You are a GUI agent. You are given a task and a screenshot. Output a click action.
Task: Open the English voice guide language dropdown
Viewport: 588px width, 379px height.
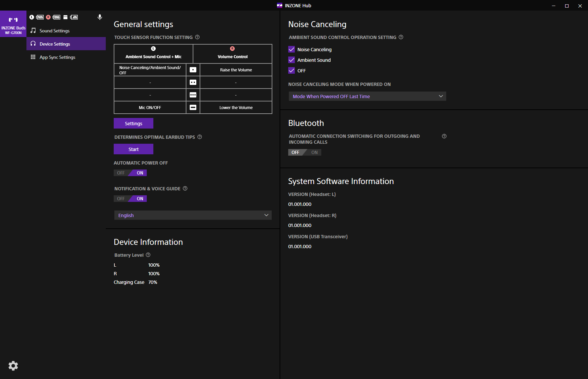(193, 215)
